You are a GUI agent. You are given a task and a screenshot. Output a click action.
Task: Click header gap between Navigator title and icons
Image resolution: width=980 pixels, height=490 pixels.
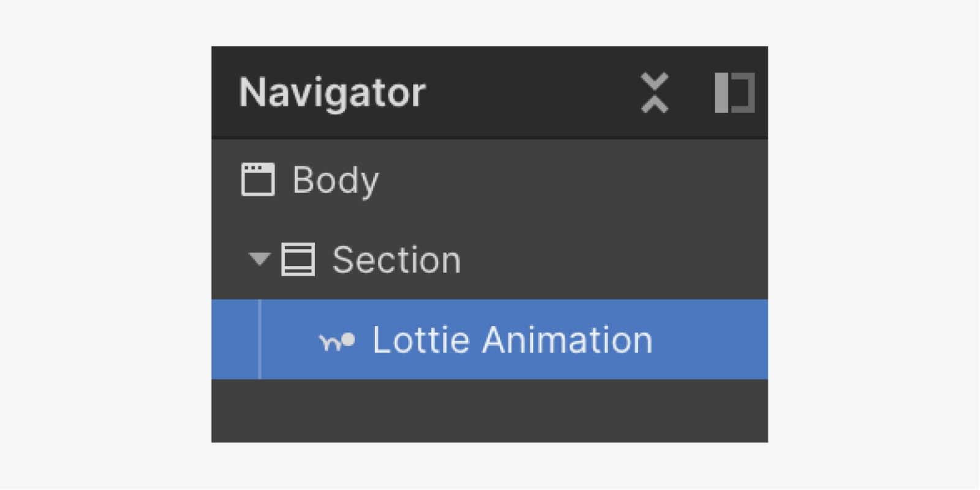[x=533, y=92]
